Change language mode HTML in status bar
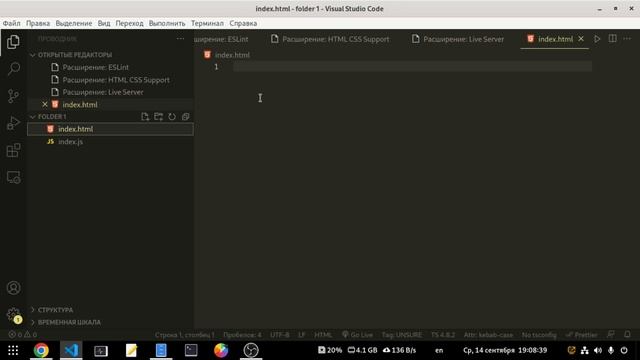The image size is (640, 360). pos(323,335)
